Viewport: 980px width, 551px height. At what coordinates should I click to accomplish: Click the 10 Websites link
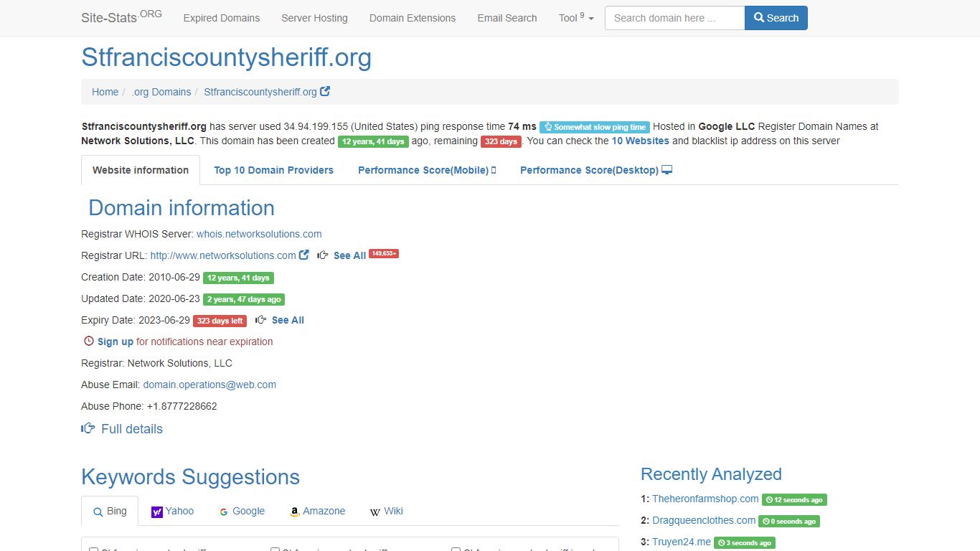[x=640, y=141]
